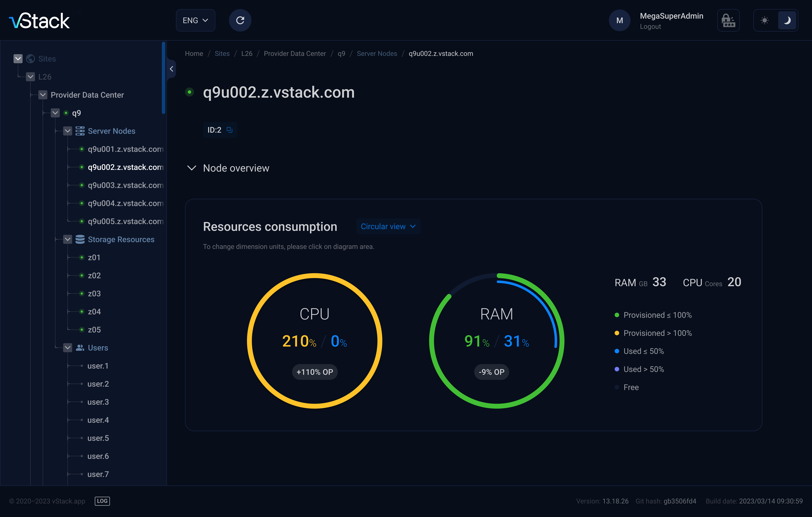The width and height of the screenshot is (812, 517).
Task: Click the Free legend entry
Action: tap(627, 387)
